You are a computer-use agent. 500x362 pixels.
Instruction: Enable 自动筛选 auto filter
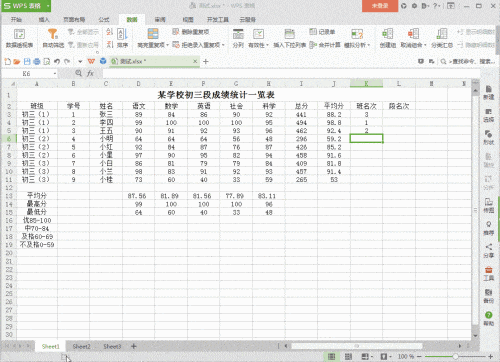coord(53,38)
